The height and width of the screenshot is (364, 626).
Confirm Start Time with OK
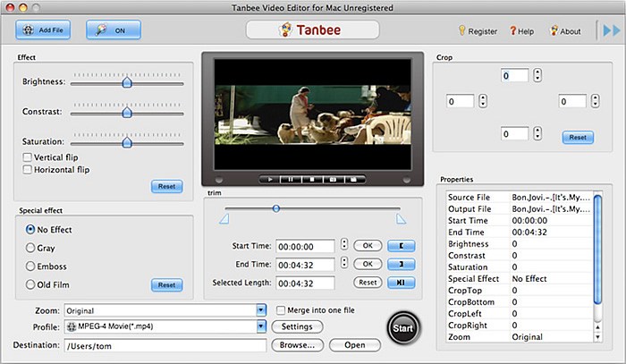click(x=368, y=246)
